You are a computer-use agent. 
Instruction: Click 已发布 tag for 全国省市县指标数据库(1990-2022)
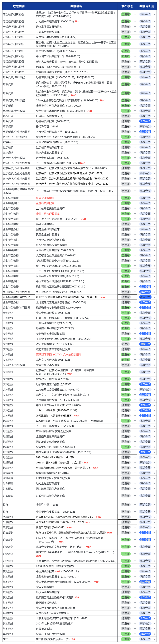126,37
